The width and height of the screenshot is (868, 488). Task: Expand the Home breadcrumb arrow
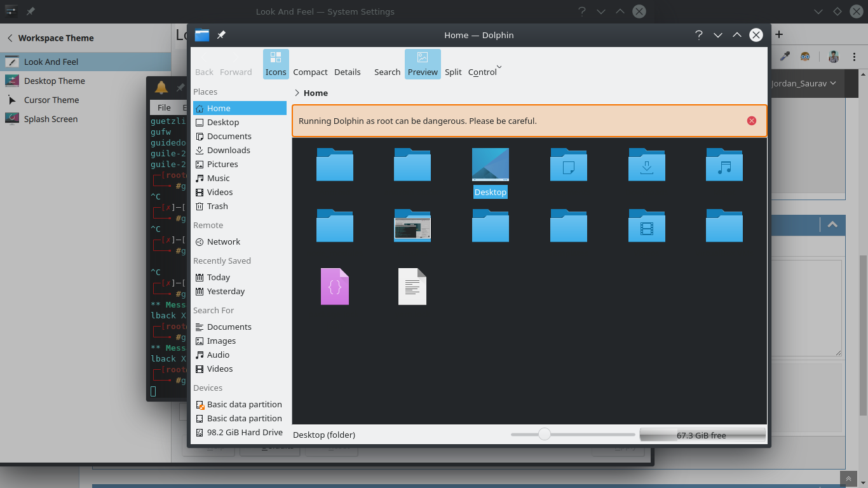(x=297, y=93)
